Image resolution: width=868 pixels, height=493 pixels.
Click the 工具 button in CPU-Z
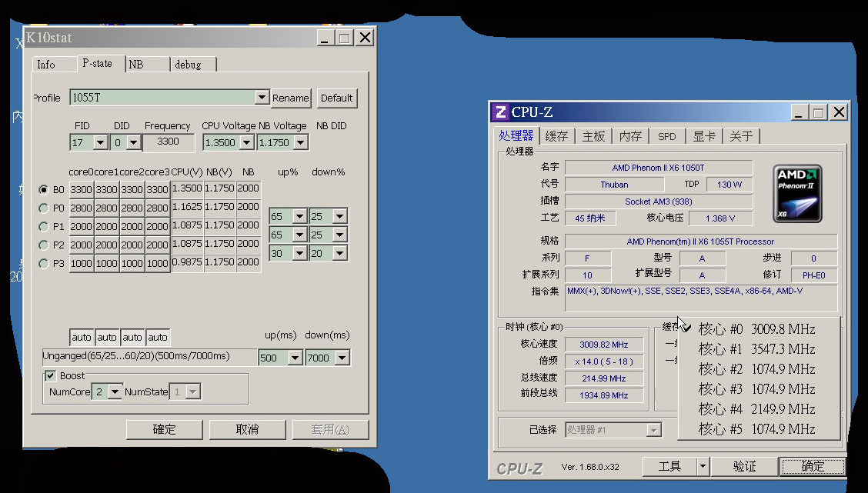pos(669,466)
